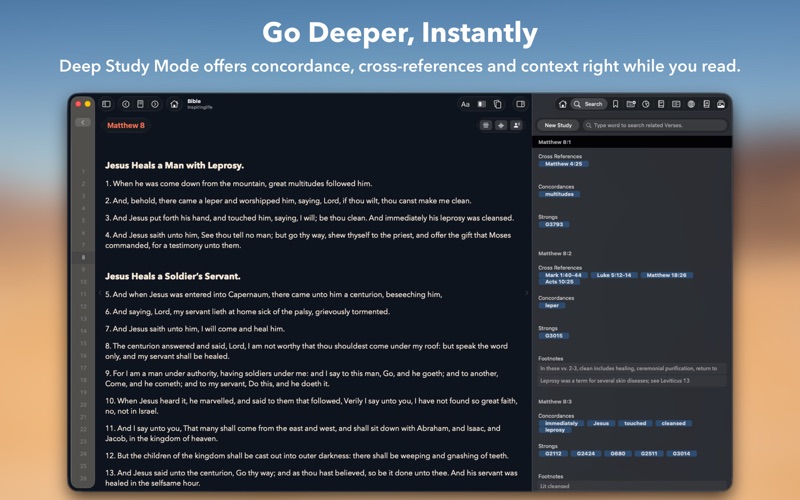Click the copy pages icon
Screen dimensions: 800x500
497,104
